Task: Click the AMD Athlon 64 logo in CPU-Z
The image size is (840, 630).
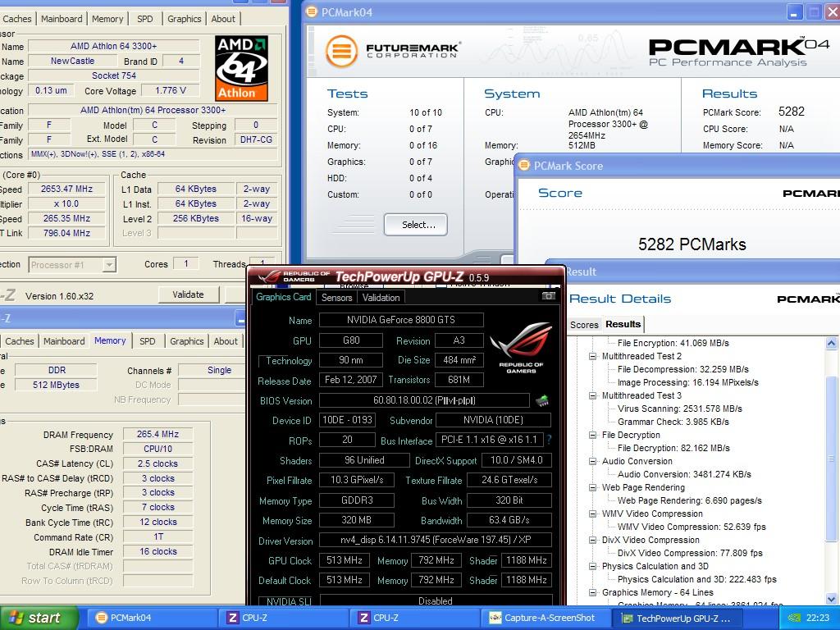Action: 241,68
